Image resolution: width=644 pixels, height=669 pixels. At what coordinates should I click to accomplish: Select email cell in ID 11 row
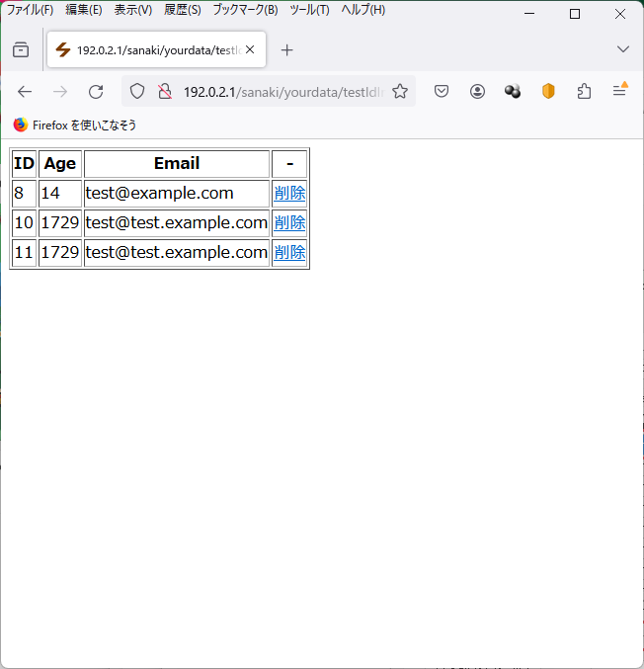(177, 252)
